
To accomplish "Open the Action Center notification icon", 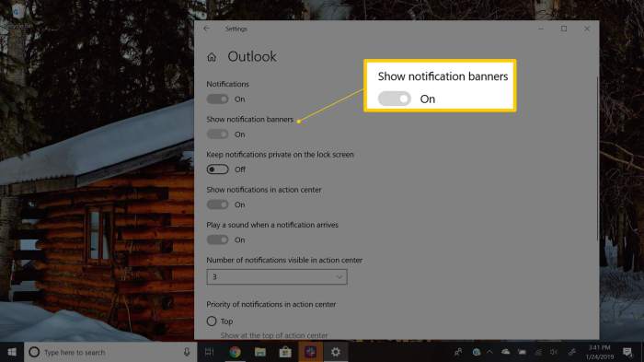I will point(627,352).
